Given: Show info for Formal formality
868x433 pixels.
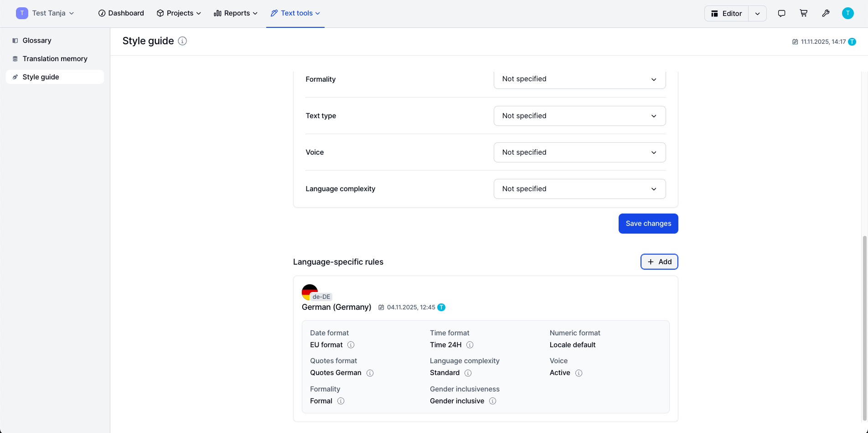Looking at the screenshot, I should point(341,401).
